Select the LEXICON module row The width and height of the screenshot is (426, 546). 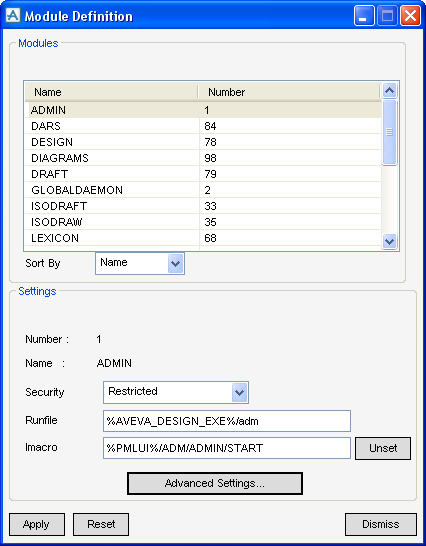tap(203, 238)
